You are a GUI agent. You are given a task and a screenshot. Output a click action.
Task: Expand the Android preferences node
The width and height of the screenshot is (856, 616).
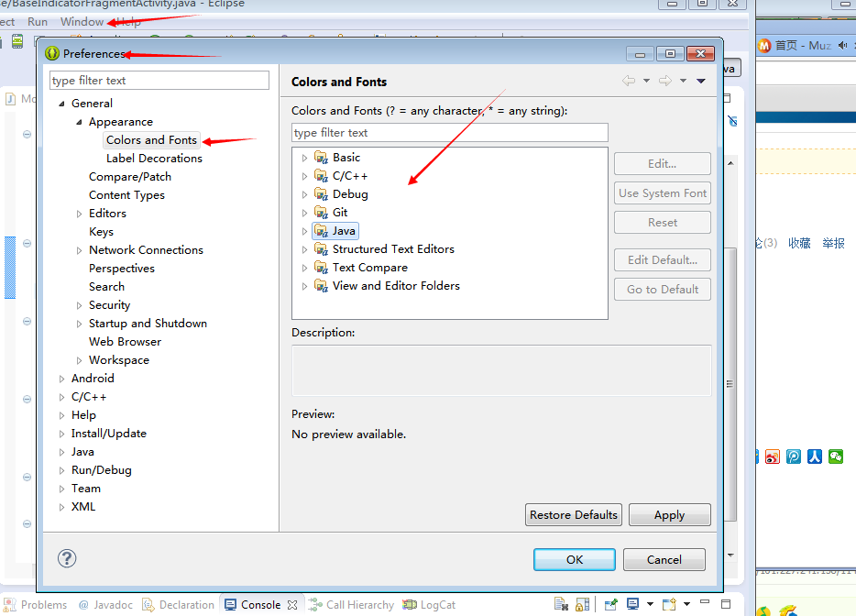(x=61, y=379)
